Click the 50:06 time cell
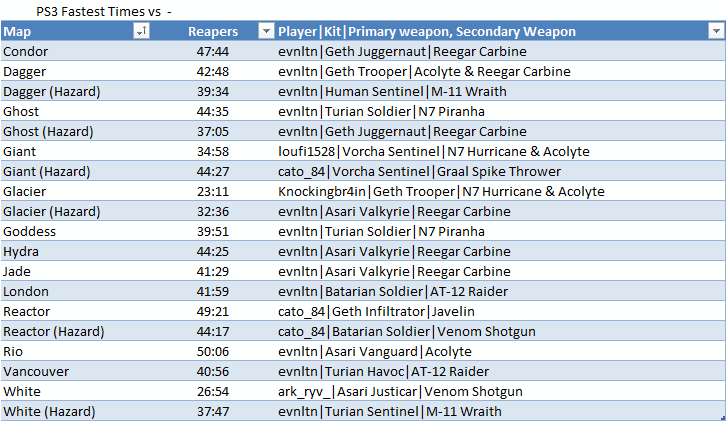Image resolution: width=726 pixels, height=421 pixels. pyautogui.click(x=213, y=351)
